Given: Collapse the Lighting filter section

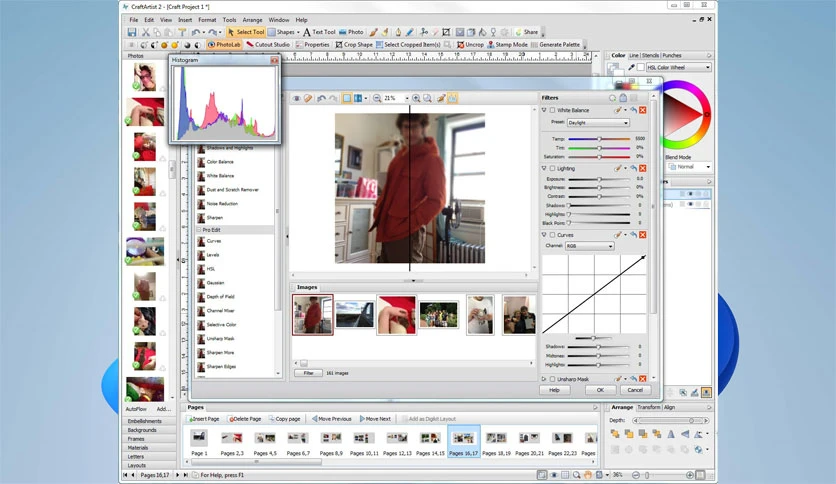Looking at the screenshot, I should (544, 168).
